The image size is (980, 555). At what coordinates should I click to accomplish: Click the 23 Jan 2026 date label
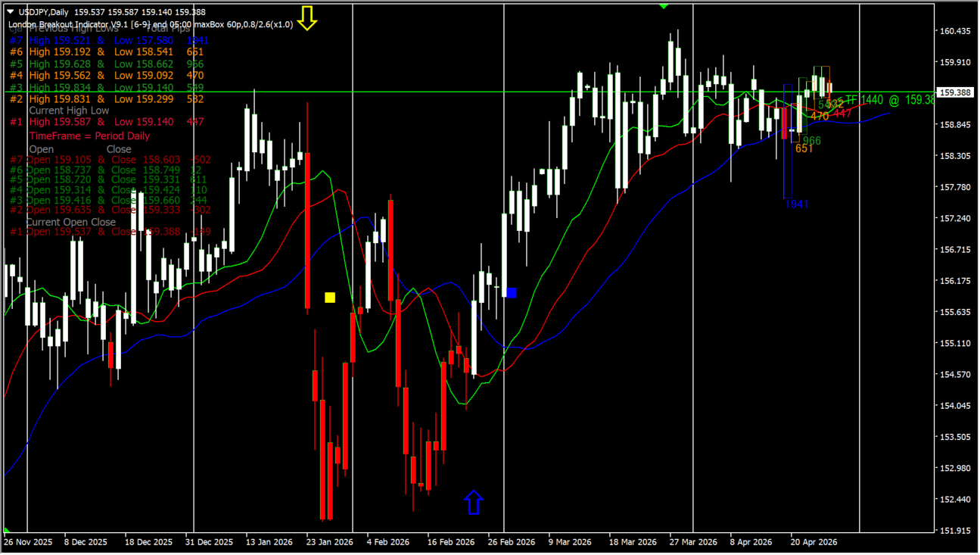(329, 542)
